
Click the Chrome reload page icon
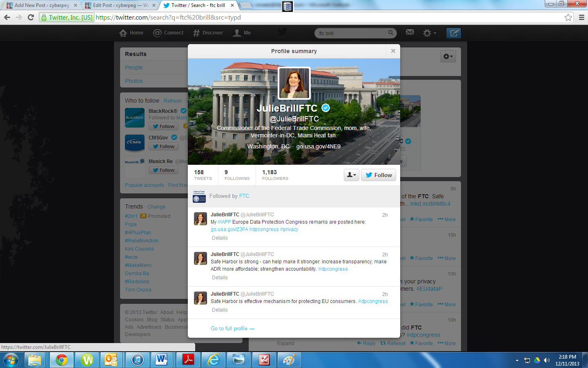[31, 17]
